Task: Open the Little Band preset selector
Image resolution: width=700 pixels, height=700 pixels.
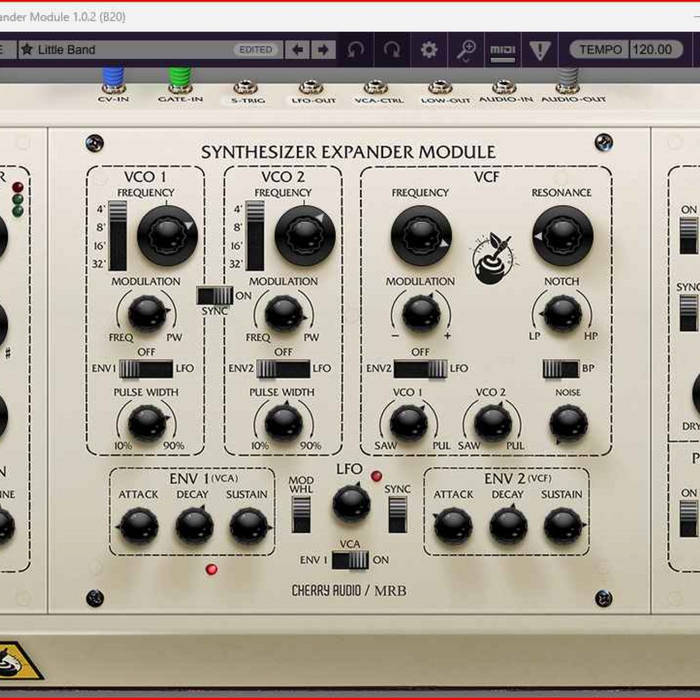Action: (x=130, y=49)
